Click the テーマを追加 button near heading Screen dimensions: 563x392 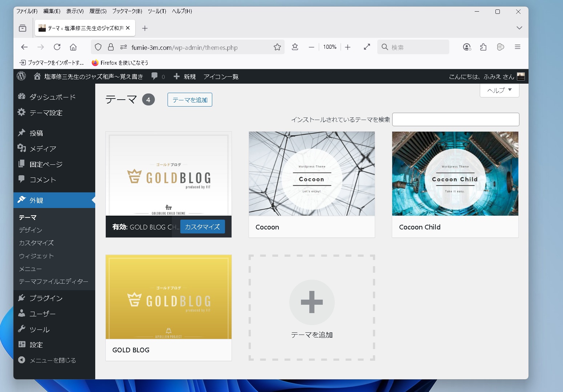pos(190,100)
